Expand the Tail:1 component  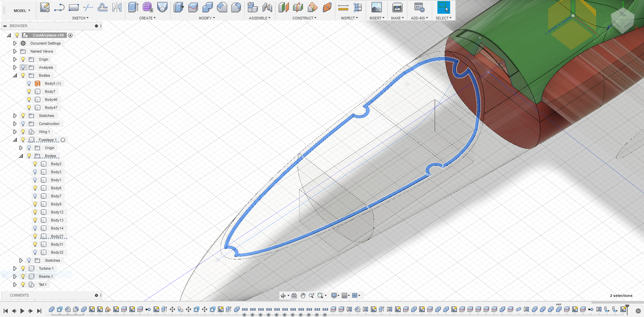[15, 284]
